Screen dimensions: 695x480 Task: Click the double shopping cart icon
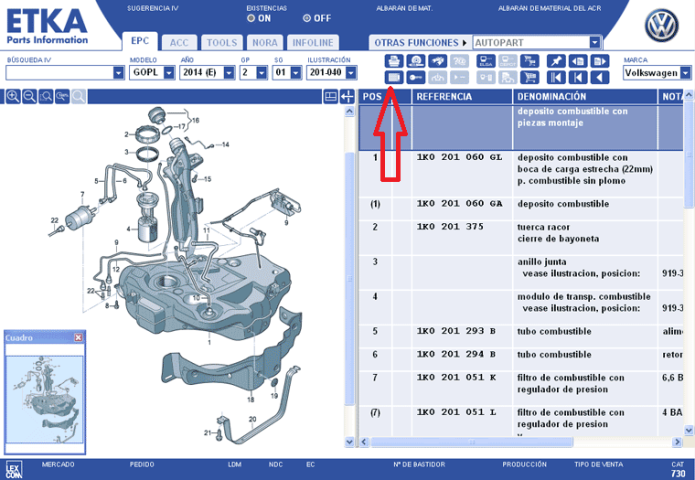[529, 61]
